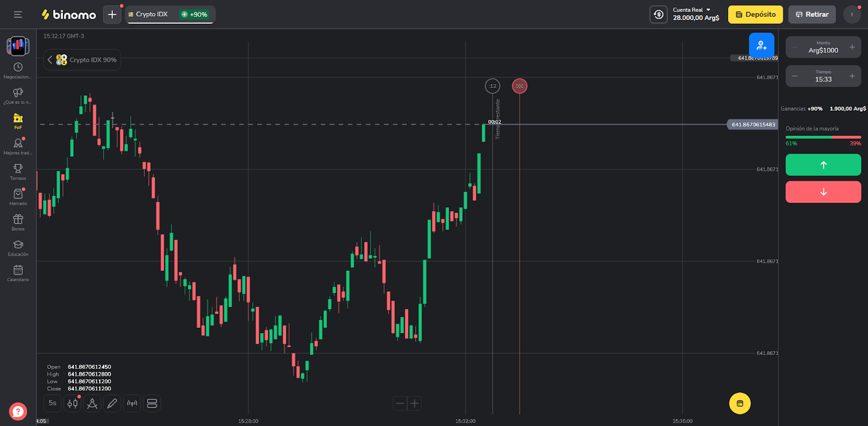Open the signals broadcast icon
This screenshot has width=868, height=426.
[x=132, y=403]
